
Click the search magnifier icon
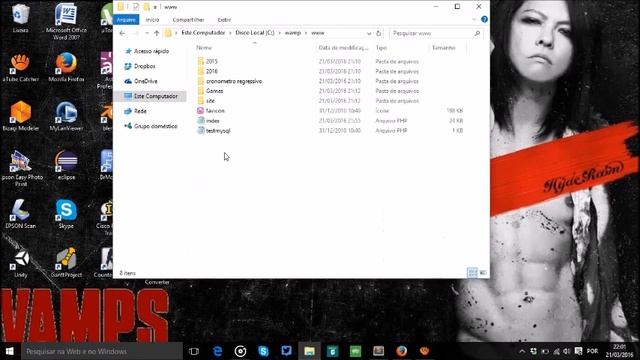click(x=477, y=33)
